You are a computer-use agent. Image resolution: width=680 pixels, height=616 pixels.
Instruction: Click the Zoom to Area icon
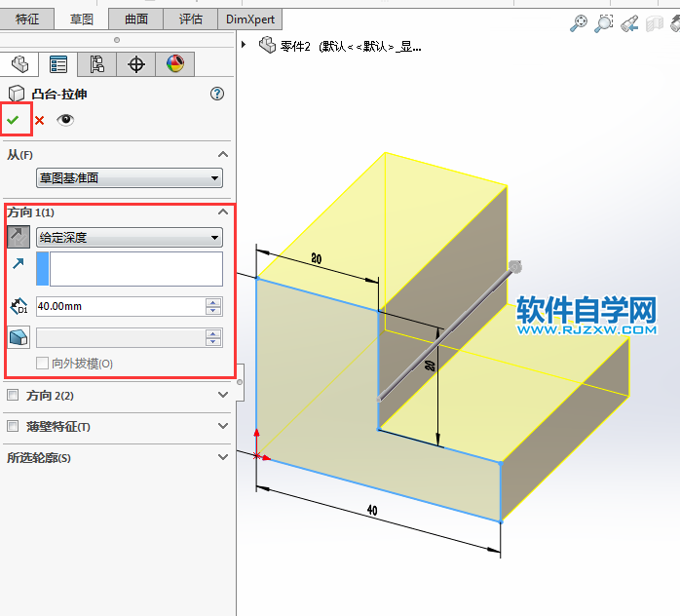pyautogui.click(x=604, y=23)
